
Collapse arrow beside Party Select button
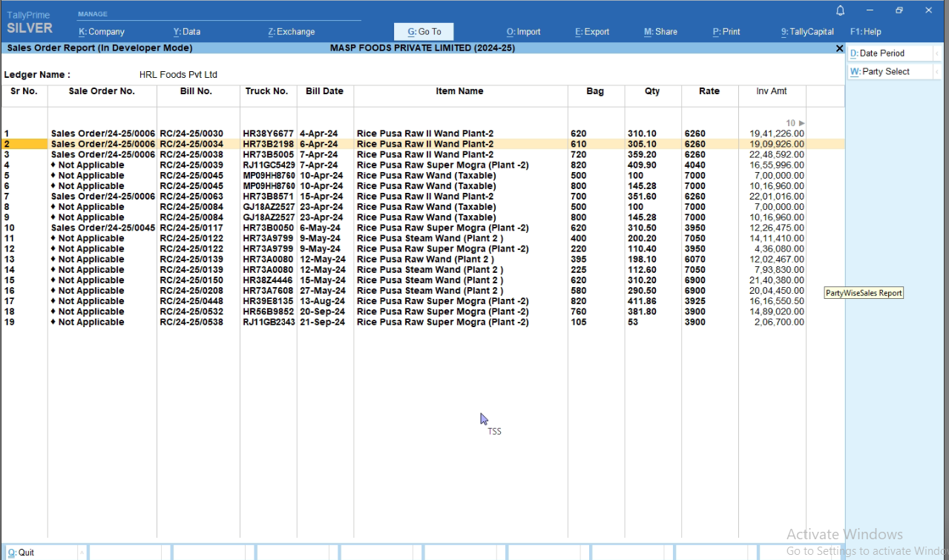click(x=936, y=72)
